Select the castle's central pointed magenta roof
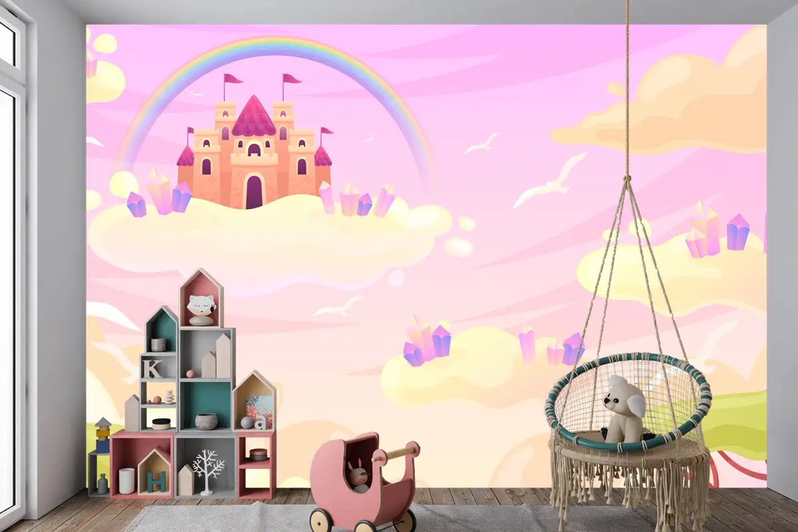This screenshot has width=798, height=532. tap(253, 118)
